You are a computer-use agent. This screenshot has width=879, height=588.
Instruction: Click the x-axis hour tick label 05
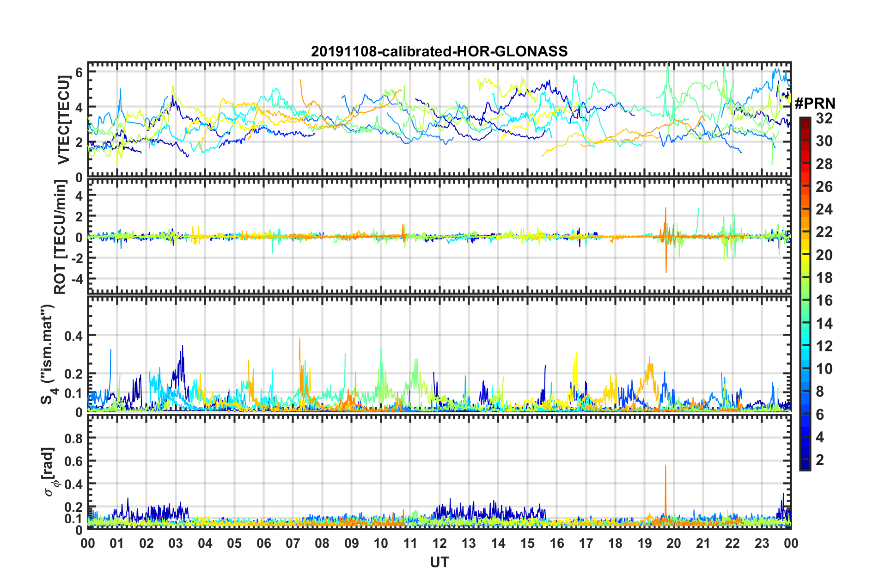pyautogui.click(x=234, y=543)
